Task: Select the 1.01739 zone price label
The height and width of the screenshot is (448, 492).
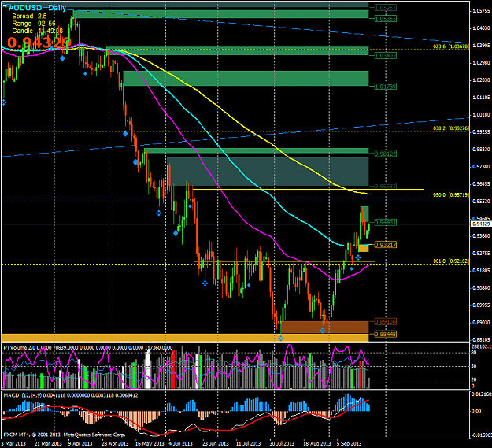Action: point(386,87)
